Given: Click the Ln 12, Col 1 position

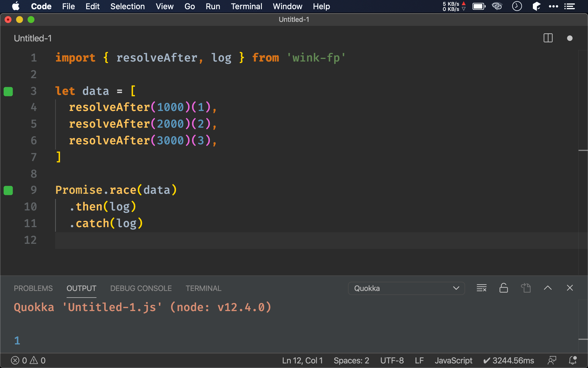Looking at the screenshot, I should [x=302, y=360].
